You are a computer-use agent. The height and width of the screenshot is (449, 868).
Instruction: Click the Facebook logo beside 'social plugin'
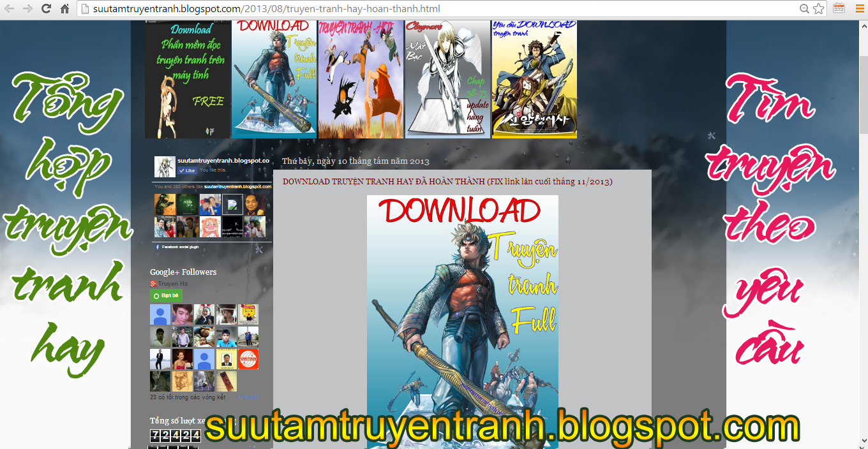[157, 246]
